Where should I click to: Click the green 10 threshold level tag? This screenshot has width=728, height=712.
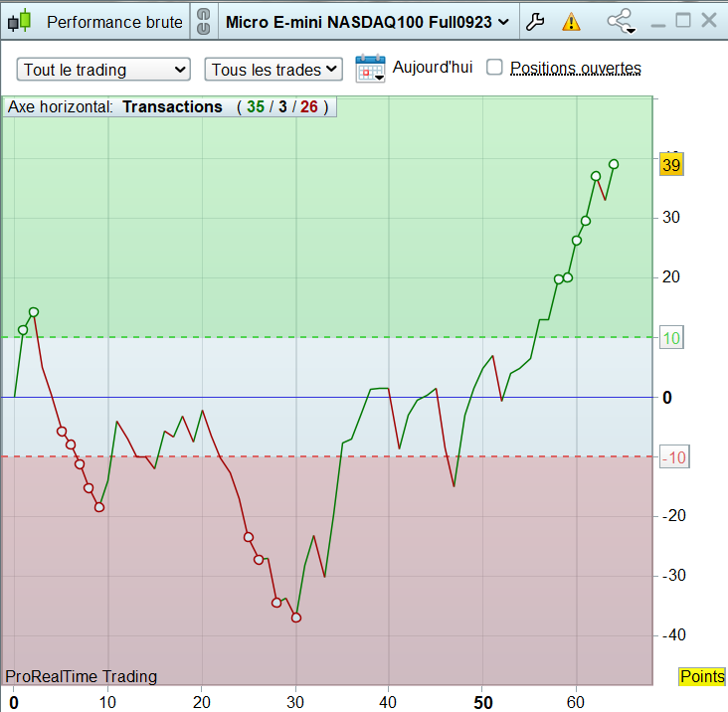tap(671, 338)
